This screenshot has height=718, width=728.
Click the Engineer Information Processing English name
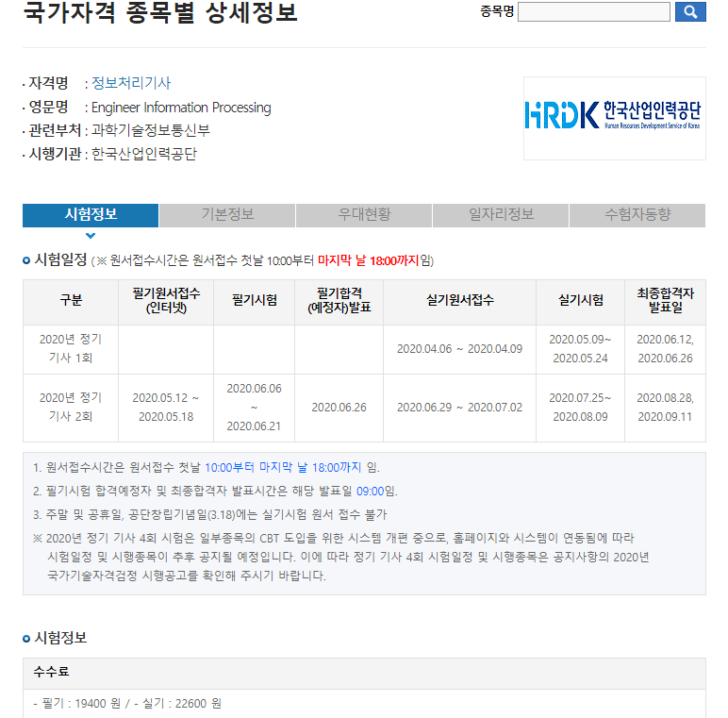tap(181, 108)
